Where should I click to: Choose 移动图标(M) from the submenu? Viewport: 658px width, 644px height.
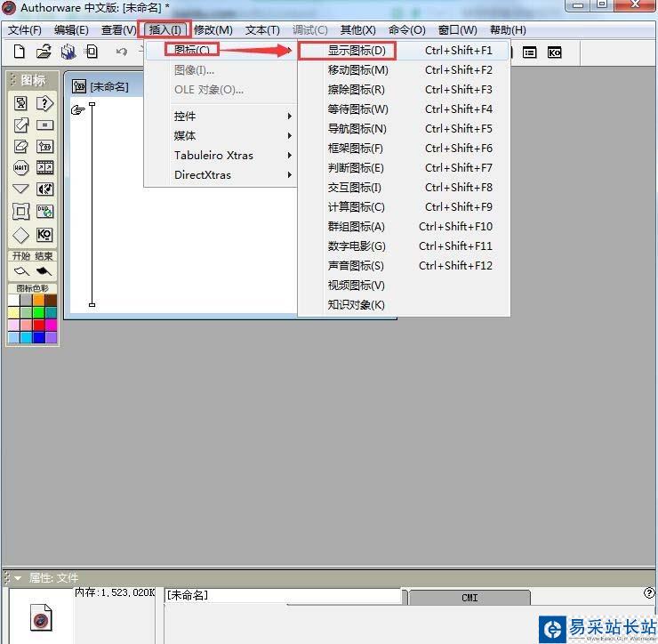point(404,70)
